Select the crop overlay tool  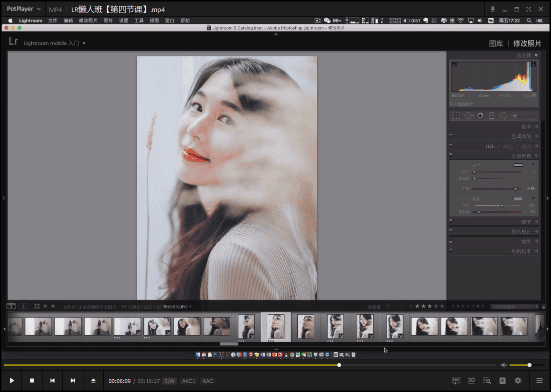point(456,115)
